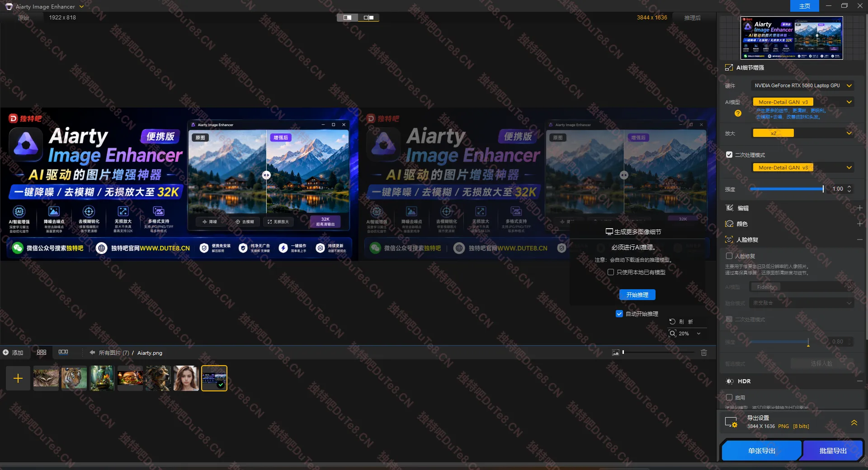Click the 颜色 palette icon
This screenshot has width=868, height=470.
[729, 224]
